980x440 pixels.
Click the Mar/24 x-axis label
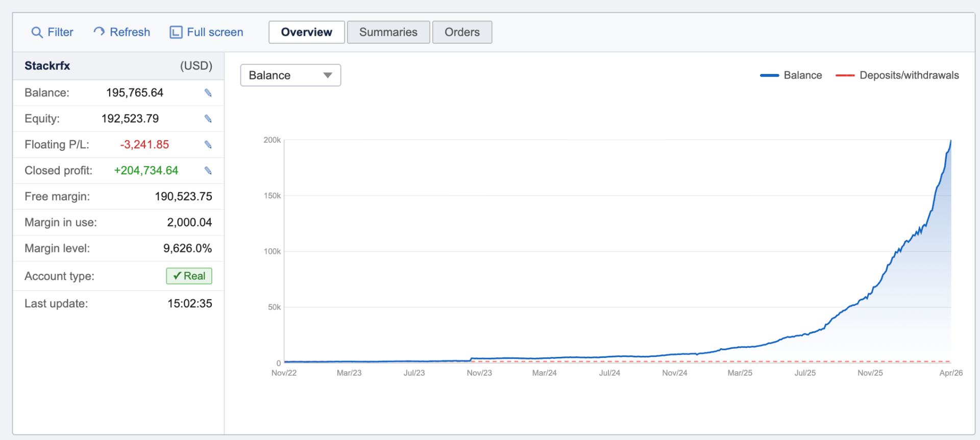(x=544, y=373)
